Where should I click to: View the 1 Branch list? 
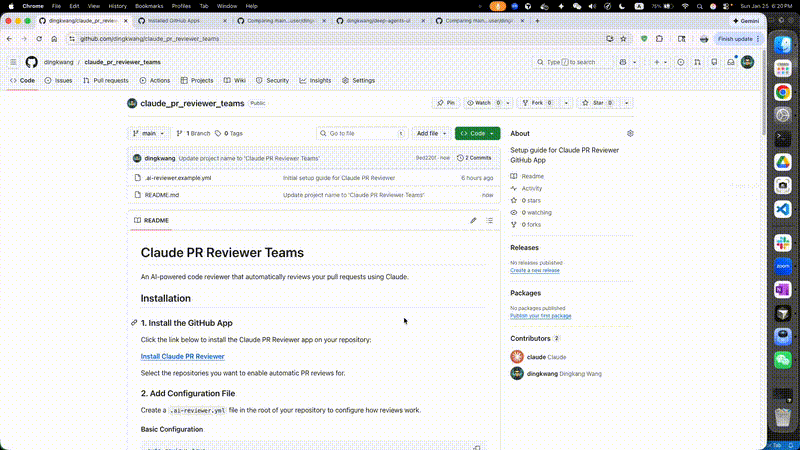pos(193,133)
